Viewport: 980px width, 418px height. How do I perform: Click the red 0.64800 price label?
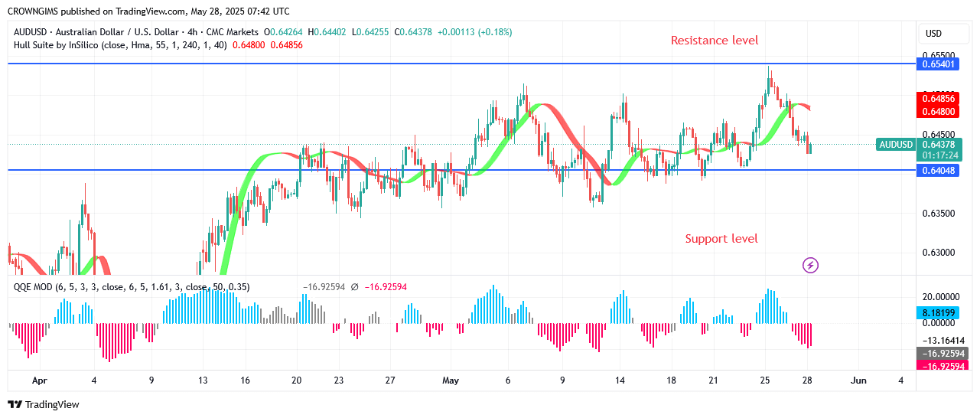[x=938, y=111]
